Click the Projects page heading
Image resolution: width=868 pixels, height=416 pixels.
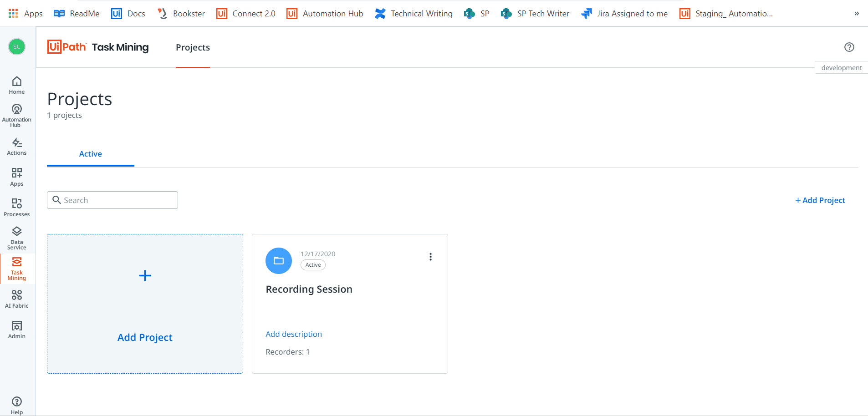coord(80,99)
